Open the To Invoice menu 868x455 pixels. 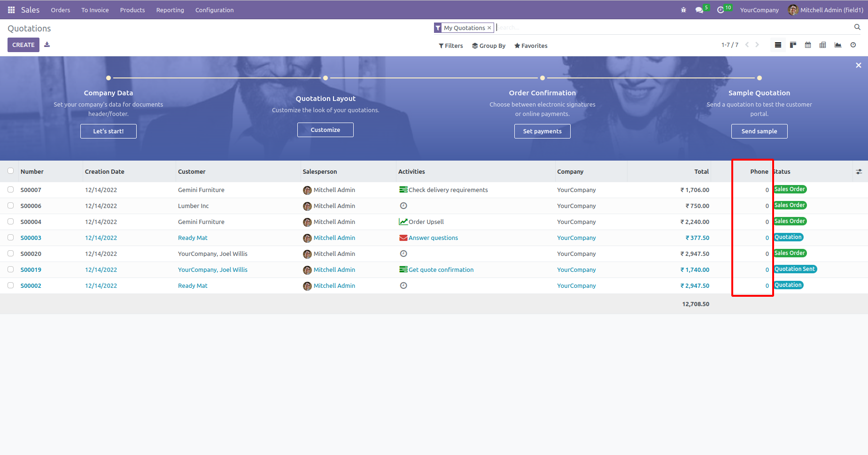point(95,10)
